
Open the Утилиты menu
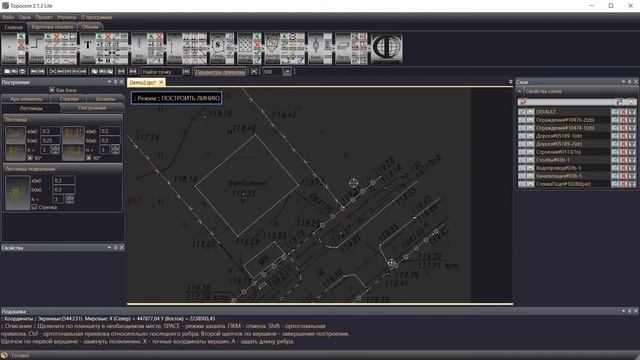coord(67,17)
